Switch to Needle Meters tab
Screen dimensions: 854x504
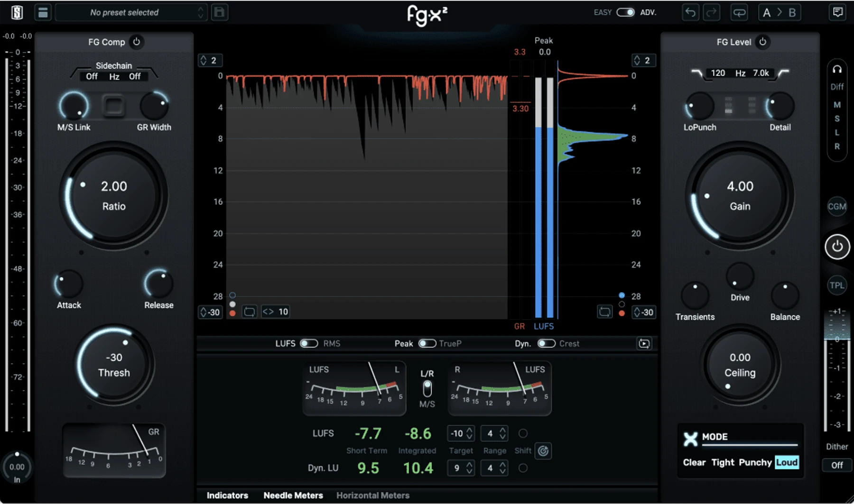[293, 495]
